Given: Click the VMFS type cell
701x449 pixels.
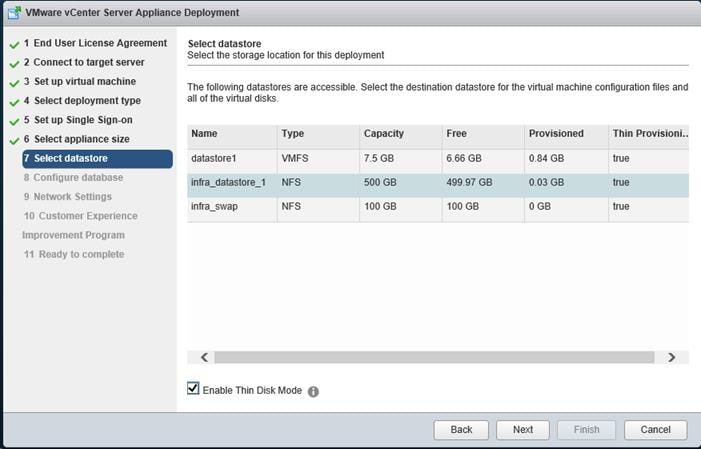Looking at the screenshot, I should [318, 159].
